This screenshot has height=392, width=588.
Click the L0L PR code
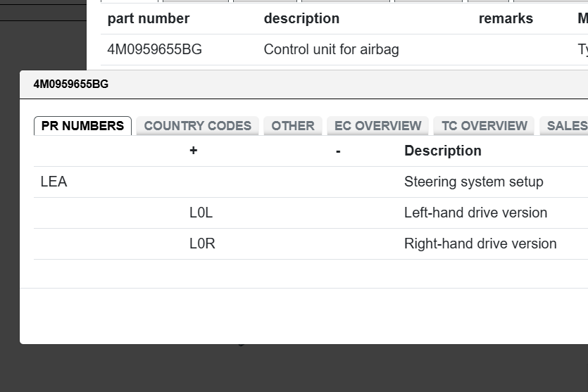201,213
